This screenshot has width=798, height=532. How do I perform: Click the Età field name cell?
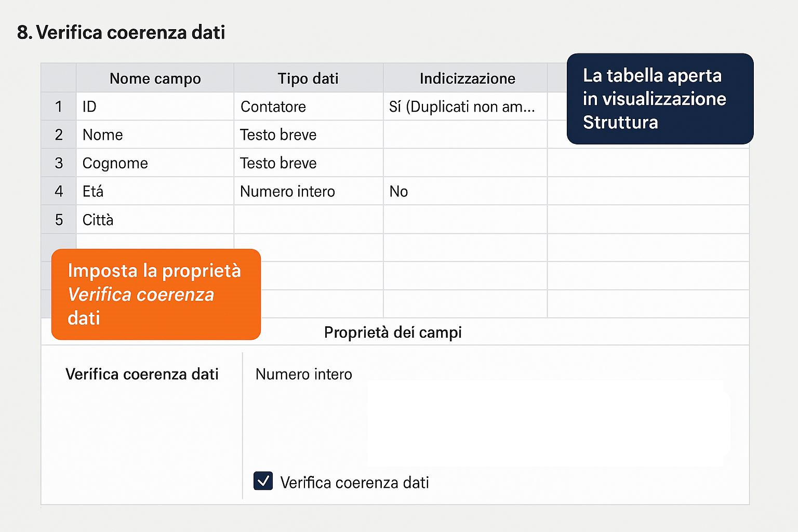pyautogui.click(x=155, y=191)
